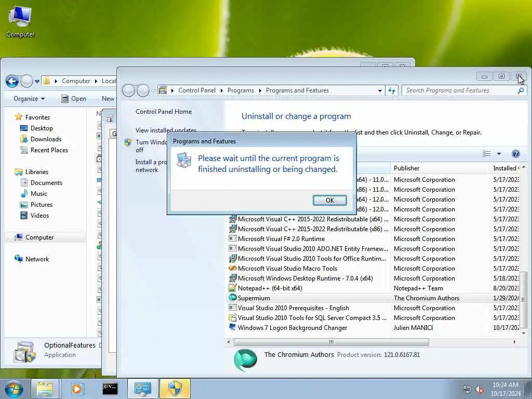Click the Control Panel taskbar button
The height and width of the screenshot is (399, 532).
pyautogui.click(x=142, y=389)
